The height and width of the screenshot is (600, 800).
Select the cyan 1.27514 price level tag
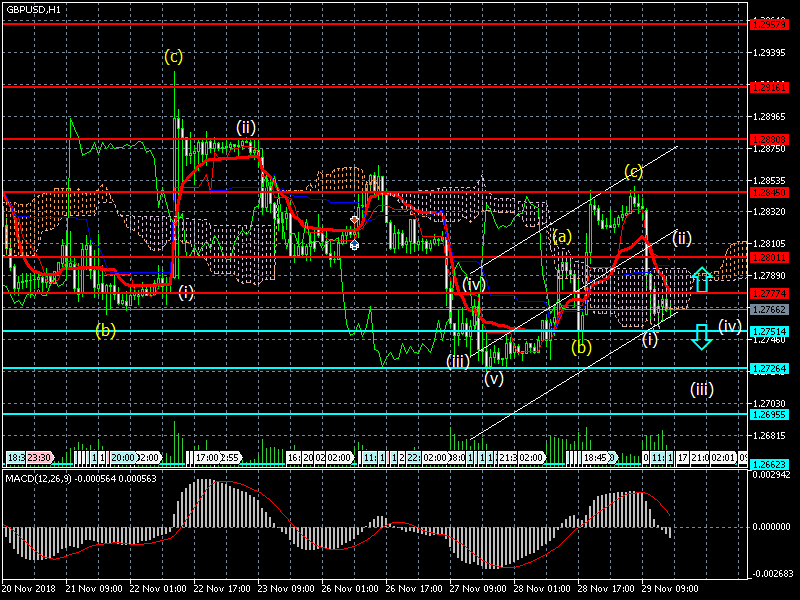point(772,331)
